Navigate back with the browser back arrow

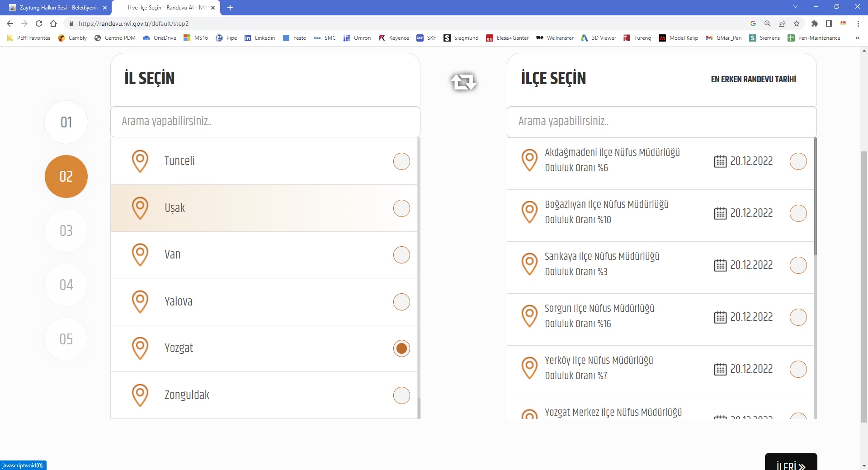click(10, 23)
